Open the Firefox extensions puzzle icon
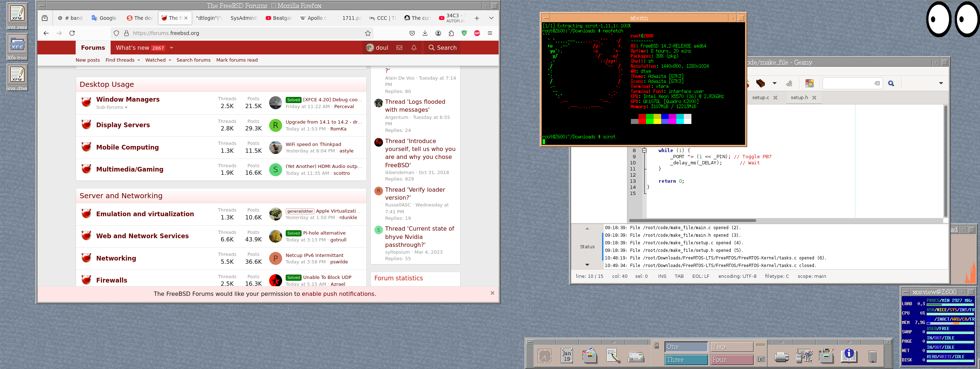This screenshot has width=980, height=369. [x=451, y=33]
